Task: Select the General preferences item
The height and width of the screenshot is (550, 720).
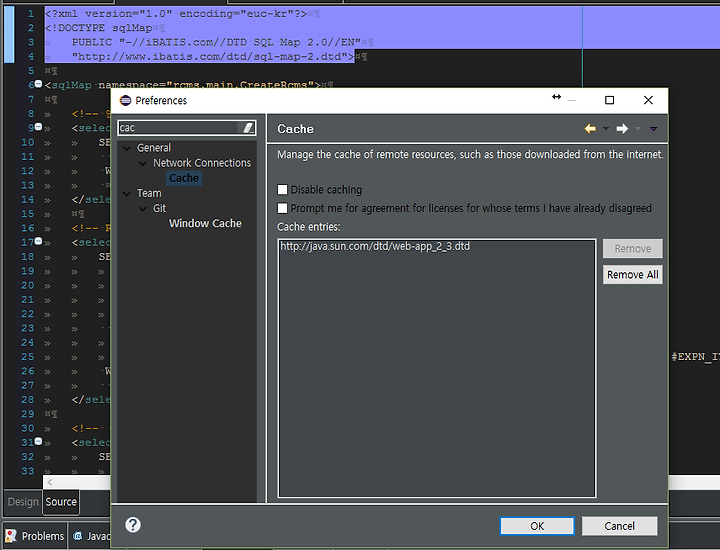Action: [154, 148]
